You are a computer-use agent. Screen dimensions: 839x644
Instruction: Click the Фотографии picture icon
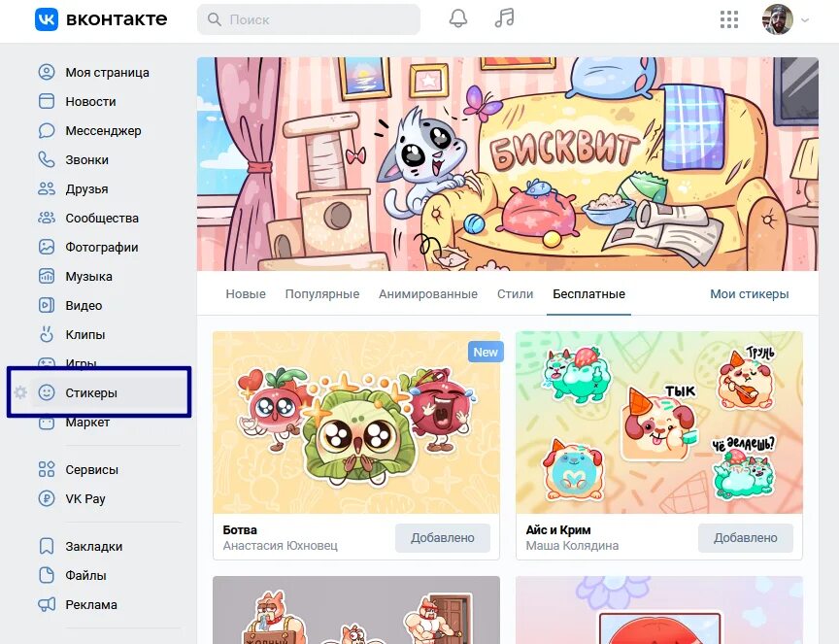47,247
